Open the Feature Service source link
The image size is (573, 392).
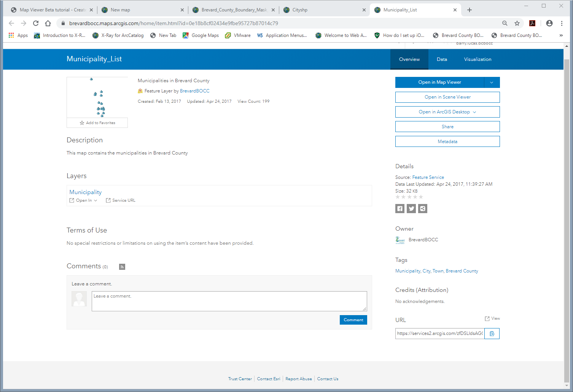click(428, 177)
